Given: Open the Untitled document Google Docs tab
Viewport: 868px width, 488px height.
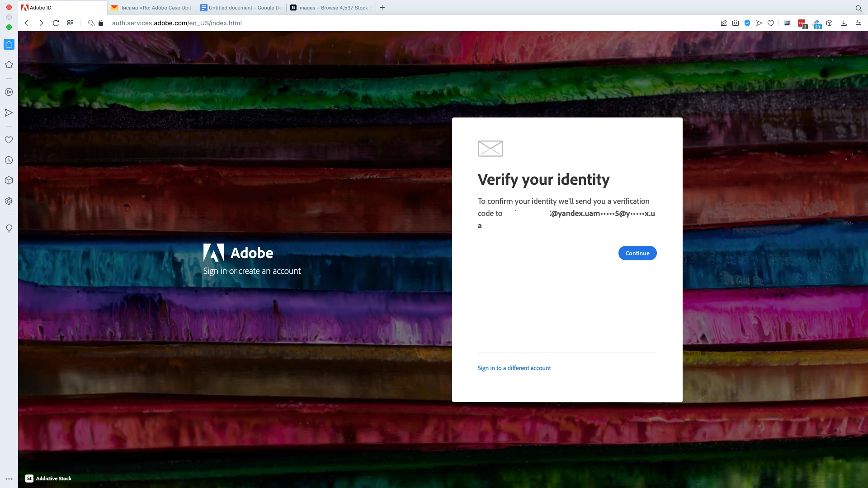Looking at the screenshot, I should click(x=241, y=8).
